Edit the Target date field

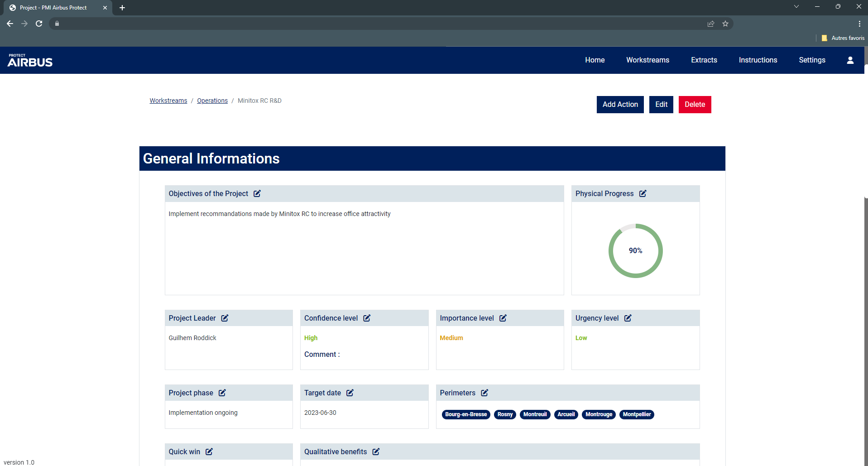[x=350, y=393]
